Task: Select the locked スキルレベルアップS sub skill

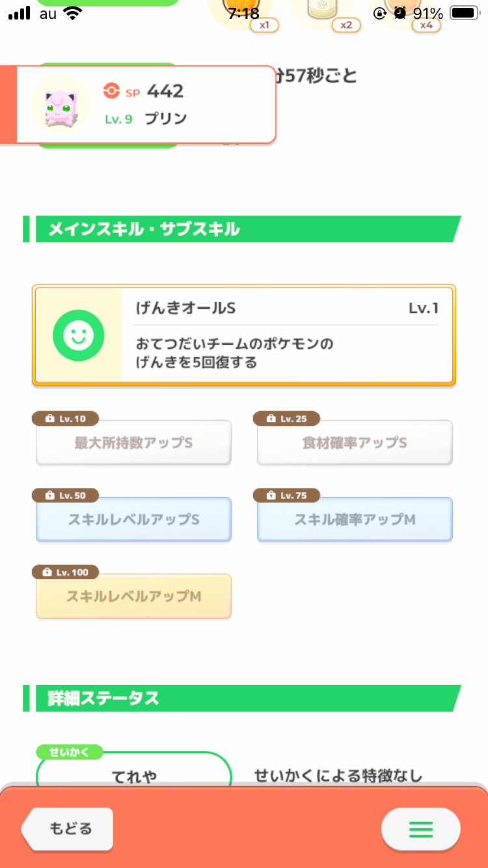Action: coord(133,520)
